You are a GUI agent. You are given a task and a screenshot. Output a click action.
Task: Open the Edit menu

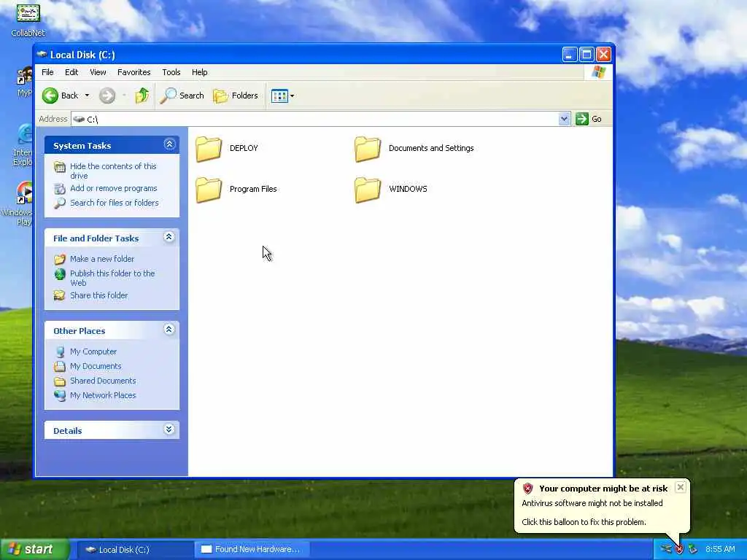click(x=71, y=72)
